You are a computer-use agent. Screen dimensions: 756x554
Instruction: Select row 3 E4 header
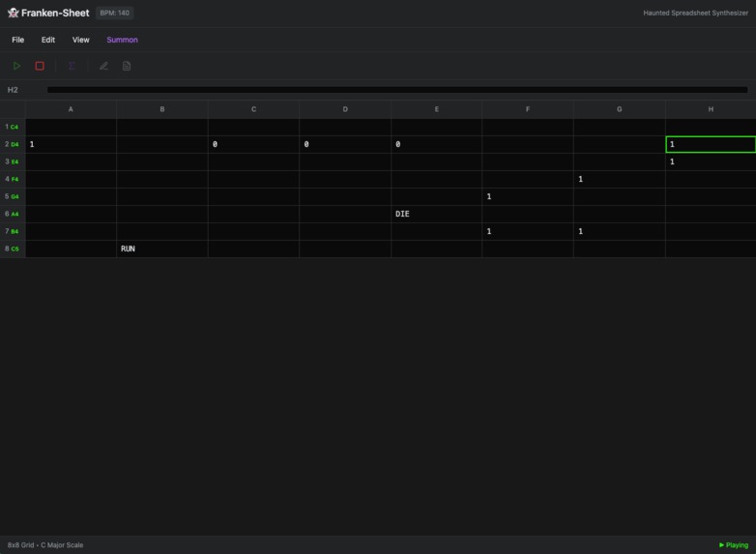coord(13,162)
